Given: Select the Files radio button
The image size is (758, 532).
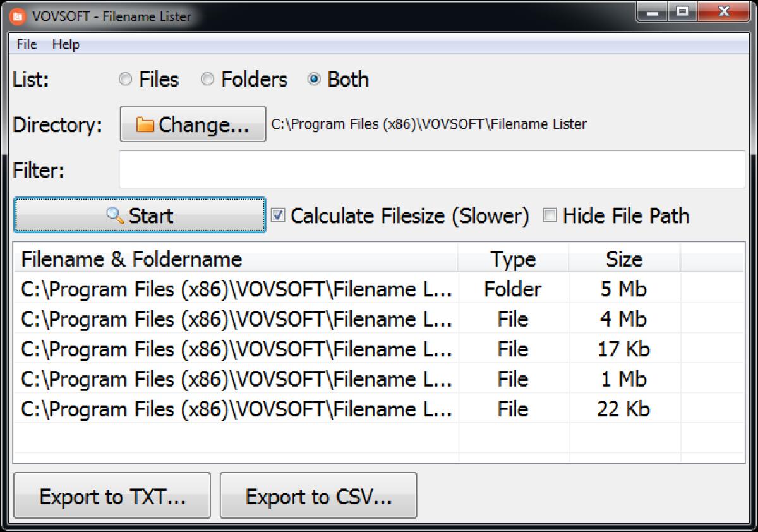Looking at the screenshot, I should 125,80.
